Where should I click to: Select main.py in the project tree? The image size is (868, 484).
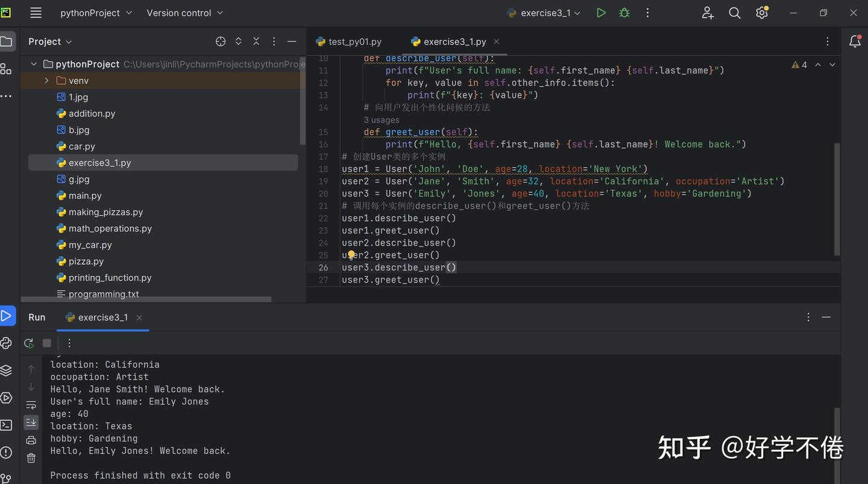[79, 195]
